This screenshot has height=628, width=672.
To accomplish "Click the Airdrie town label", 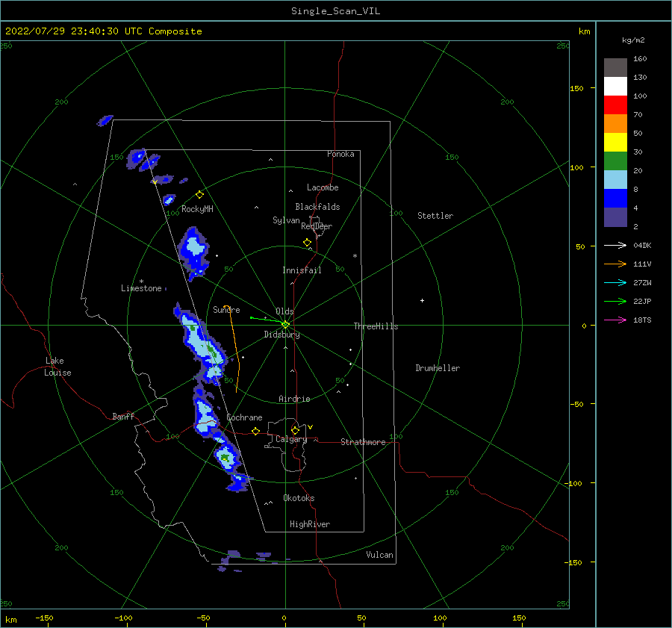I will pos(294,399).
